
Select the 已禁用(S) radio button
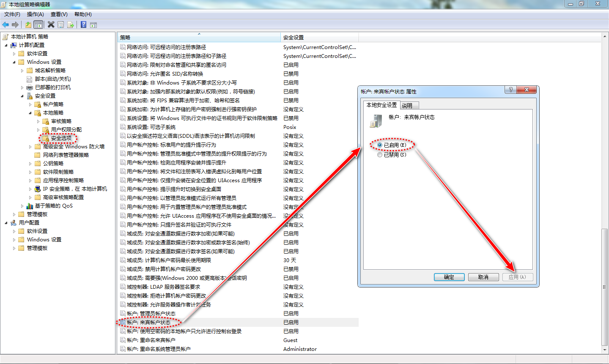click(x=380, y=155)
